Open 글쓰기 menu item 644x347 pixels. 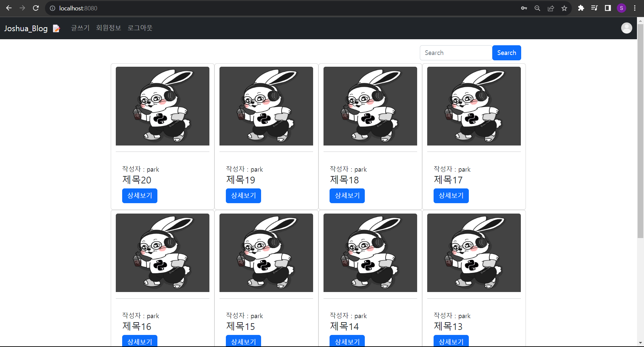tap(80, 28)
